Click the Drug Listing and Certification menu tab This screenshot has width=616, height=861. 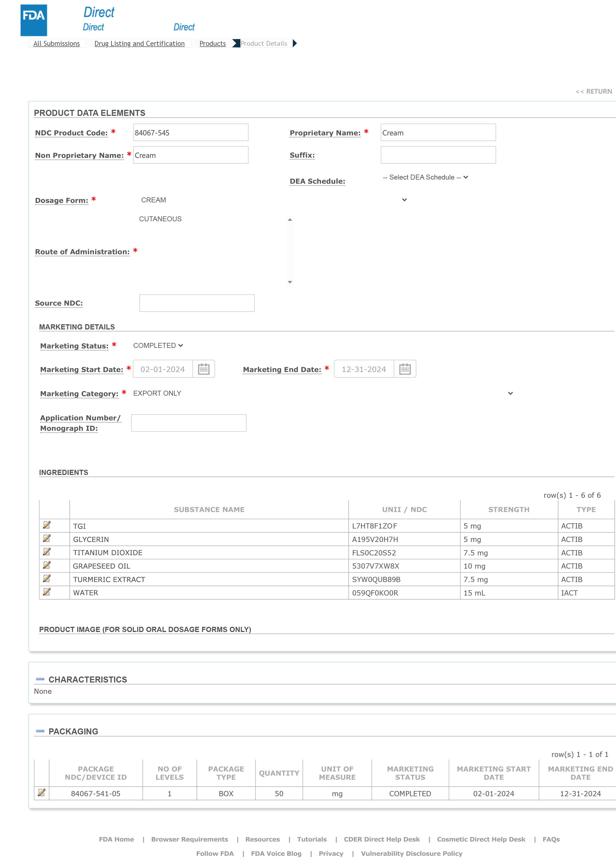click(x=139, y=43)
